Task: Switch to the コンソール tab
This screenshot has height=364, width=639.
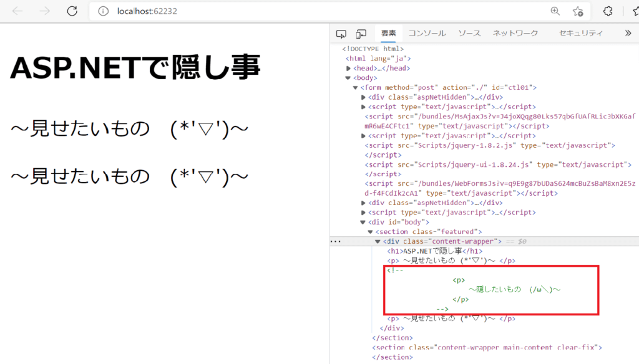Action: click(x=427, y=34)
